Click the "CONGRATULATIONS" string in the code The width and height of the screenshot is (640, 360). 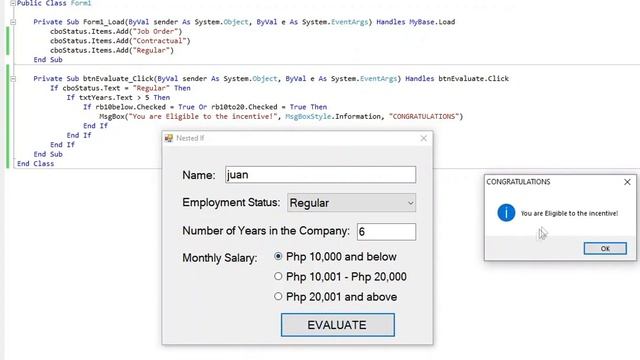(x=424, y=116)
